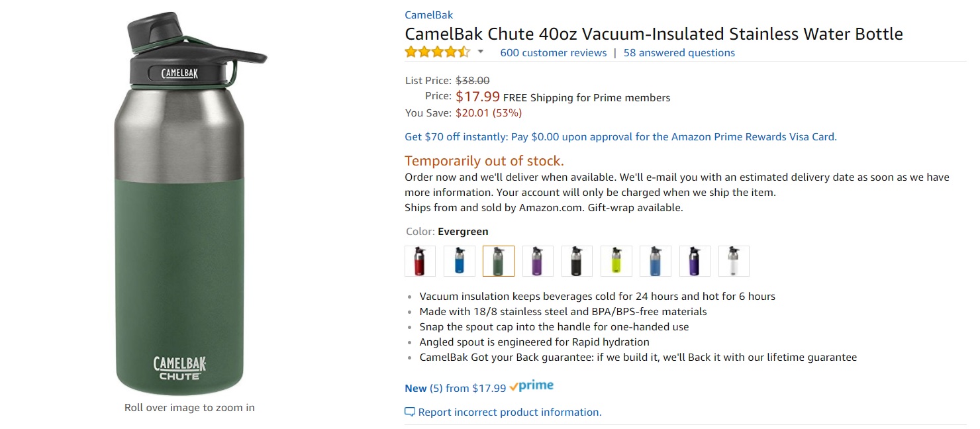Open the 600 customer reviews link
Image resolution: width=980 pixels, height=429 pixels.
tap(553, 53)
